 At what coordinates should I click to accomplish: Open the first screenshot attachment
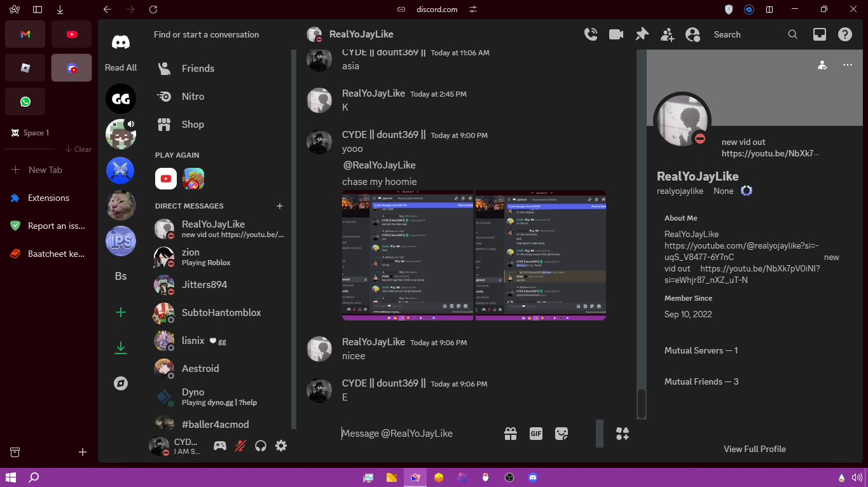pos(408,255)
